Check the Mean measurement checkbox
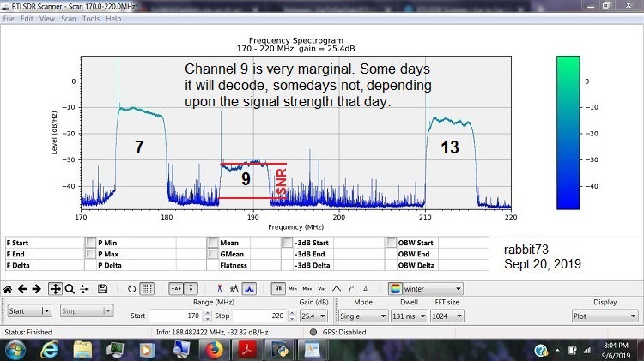 coord(213,243)
